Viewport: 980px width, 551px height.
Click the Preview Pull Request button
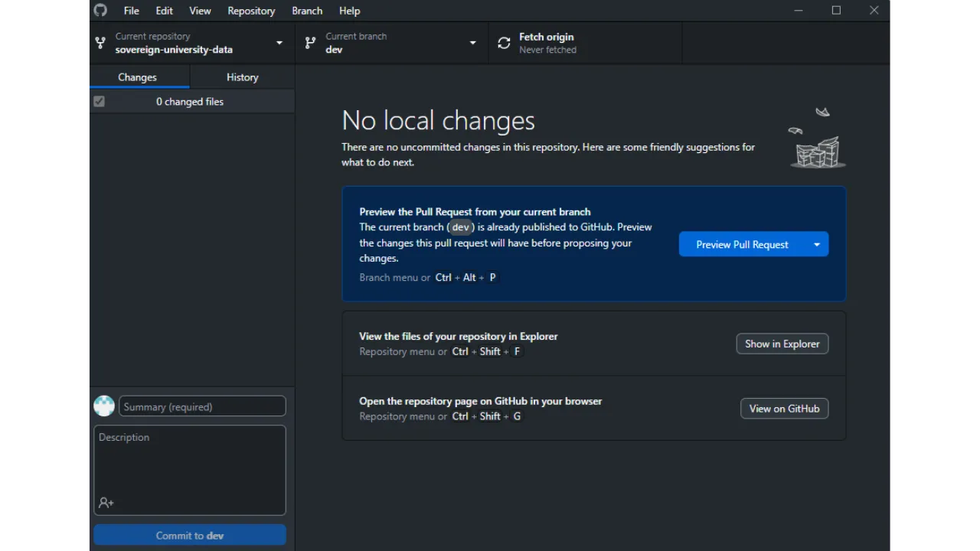(x=742, y=244)
